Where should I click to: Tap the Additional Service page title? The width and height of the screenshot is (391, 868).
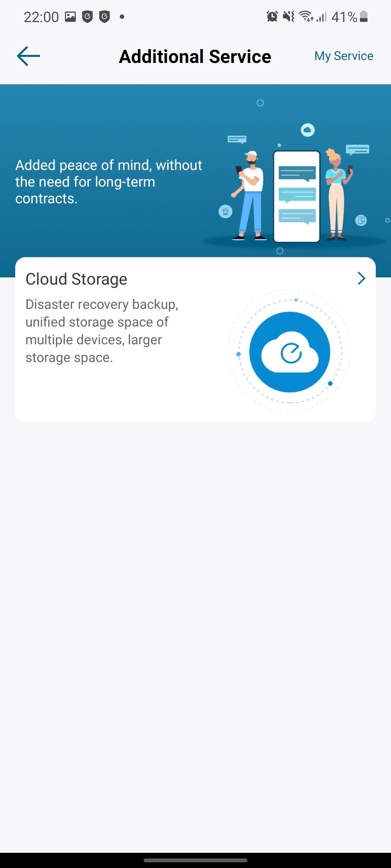(195, 56)
